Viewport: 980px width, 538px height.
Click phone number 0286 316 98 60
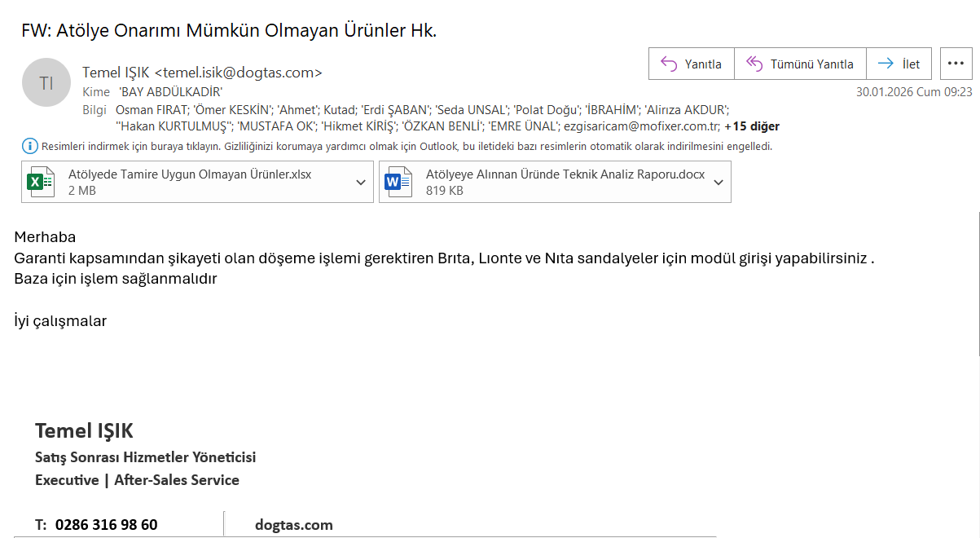point(107,525)
